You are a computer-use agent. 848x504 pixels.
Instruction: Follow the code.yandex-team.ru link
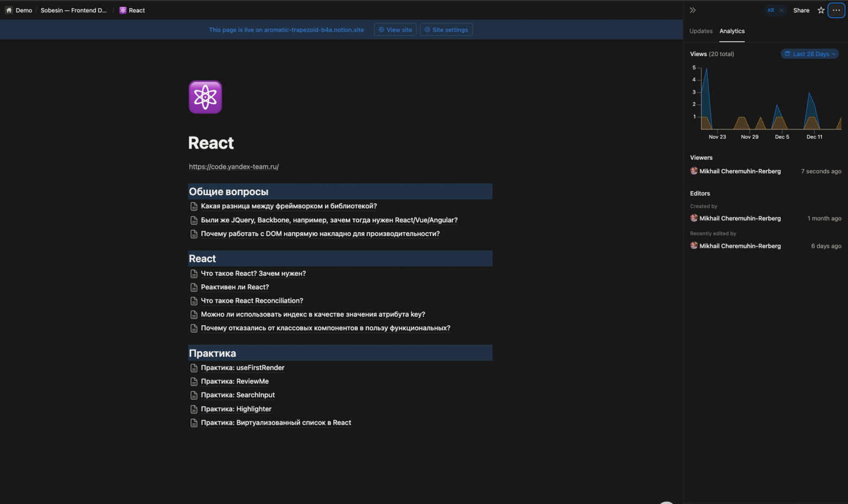[x=234, y=167]
